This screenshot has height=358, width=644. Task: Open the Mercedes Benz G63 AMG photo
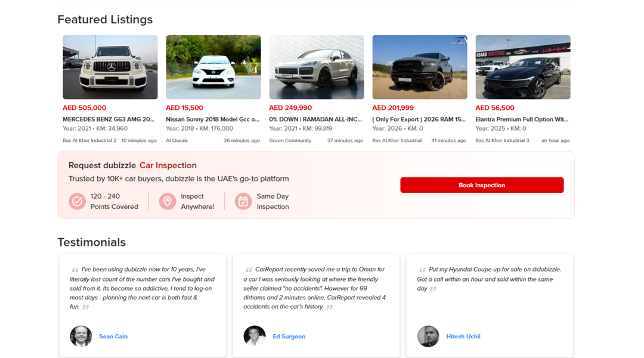pos(110,67)
